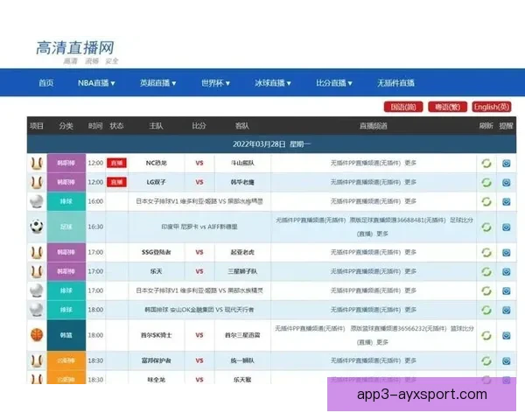Image resolution: width=525 pixels, height=420 pixels.
Task: Click the basketball icon in 首尔SK骑士 row
Action: click(x=37, y=335)
